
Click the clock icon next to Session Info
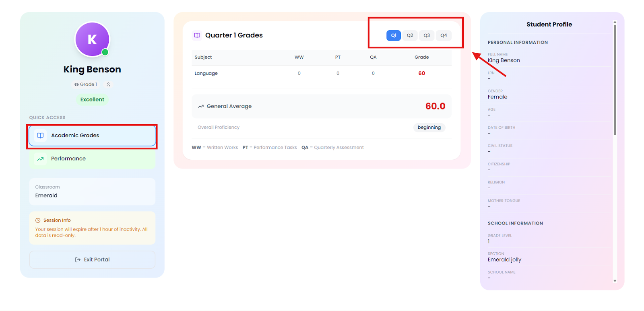pos(38,220)
